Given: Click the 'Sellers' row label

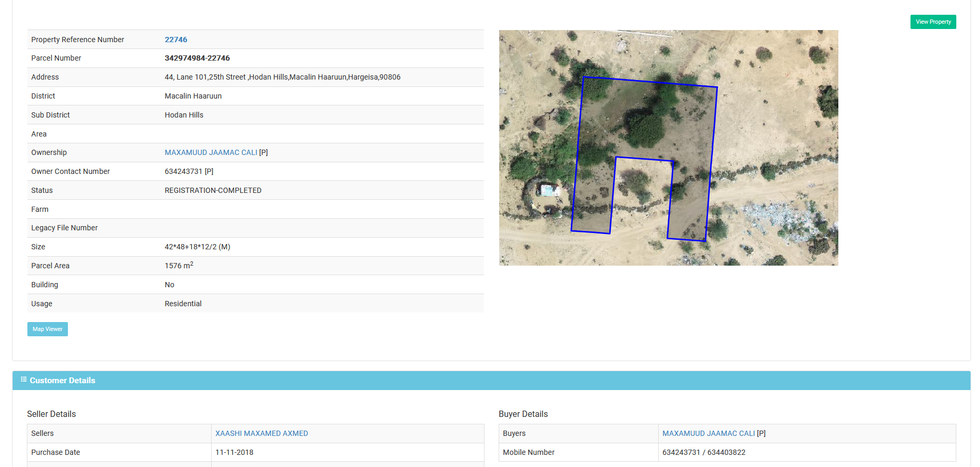Looking at the screenshot, I should tap(43, 433).
